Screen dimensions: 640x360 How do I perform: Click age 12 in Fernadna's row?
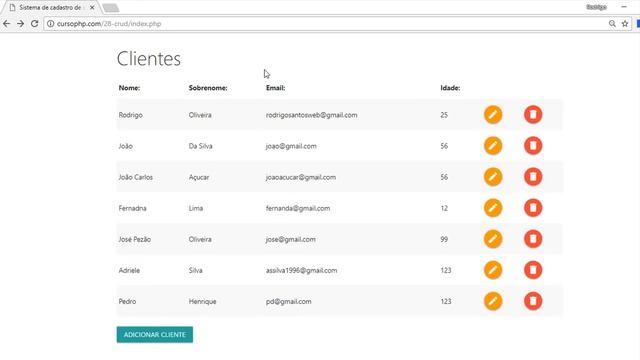(444, 208)
